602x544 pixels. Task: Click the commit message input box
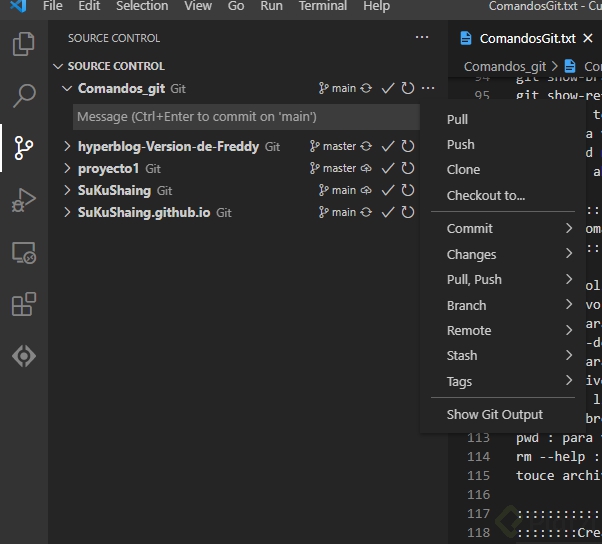246,117
